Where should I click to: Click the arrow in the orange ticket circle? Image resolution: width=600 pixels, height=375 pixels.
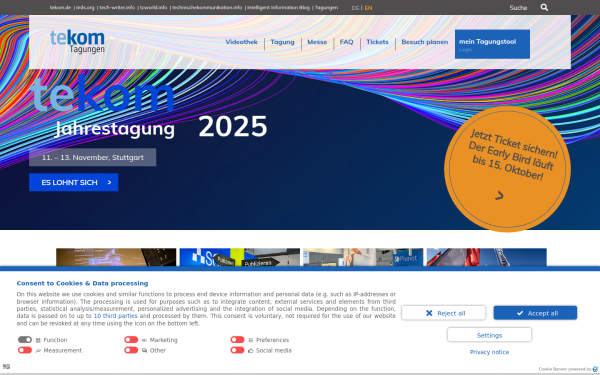coord(499,196)
